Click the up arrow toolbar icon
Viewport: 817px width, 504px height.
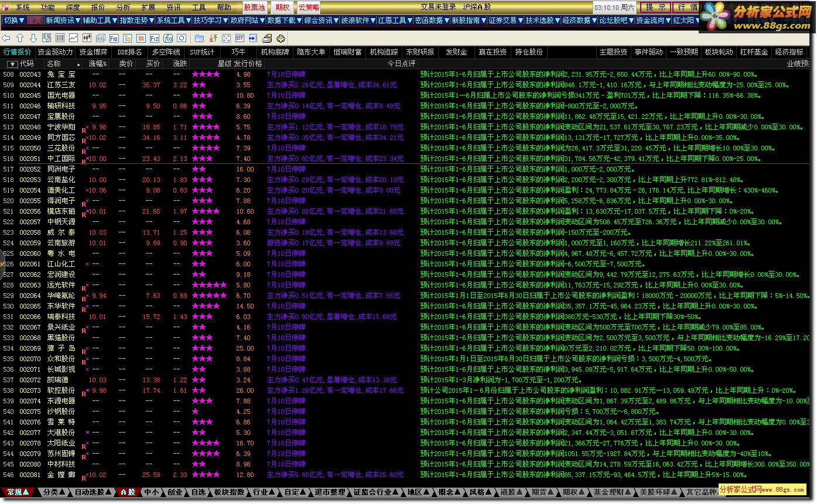(x=20, y=38)
